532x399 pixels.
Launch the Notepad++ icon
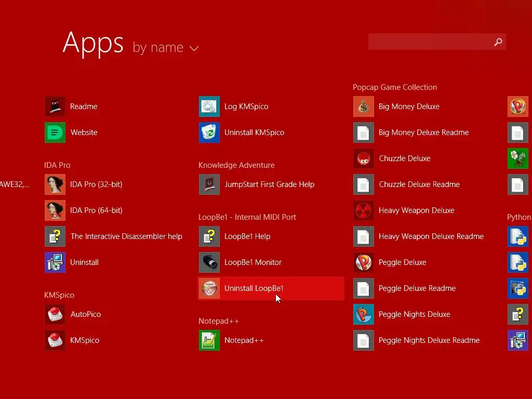click(x=209, y=340)
